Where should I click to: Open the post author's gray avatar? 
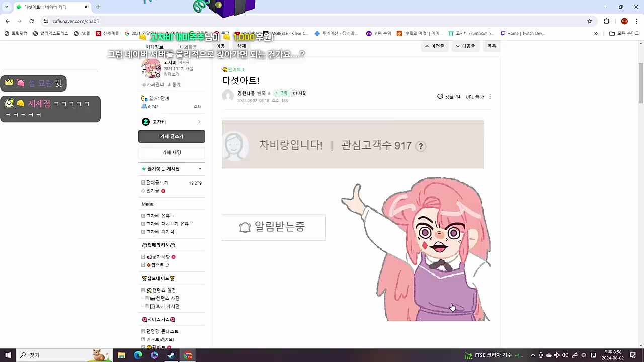pos(228,96)
